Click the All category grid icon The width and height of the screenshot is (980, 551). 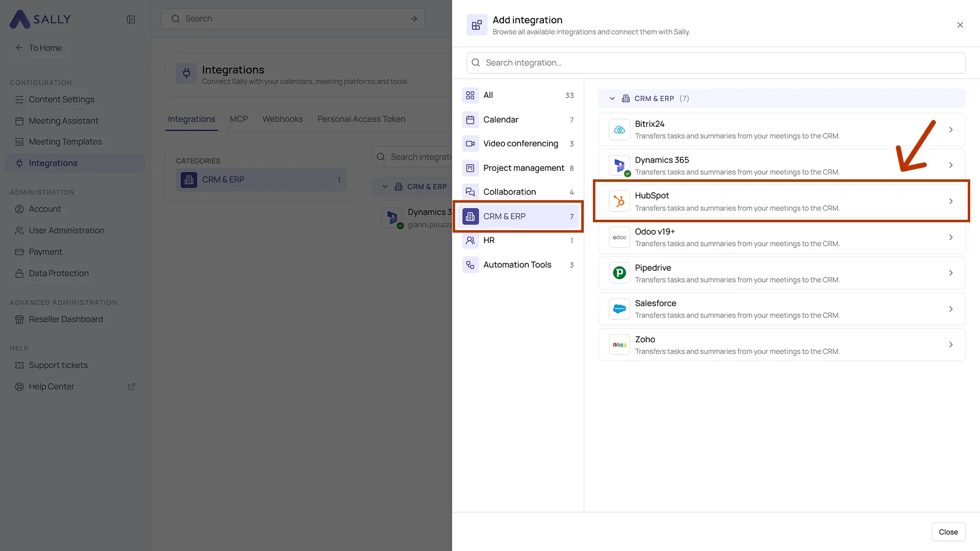pyautogui.click(x=470, y=96)
